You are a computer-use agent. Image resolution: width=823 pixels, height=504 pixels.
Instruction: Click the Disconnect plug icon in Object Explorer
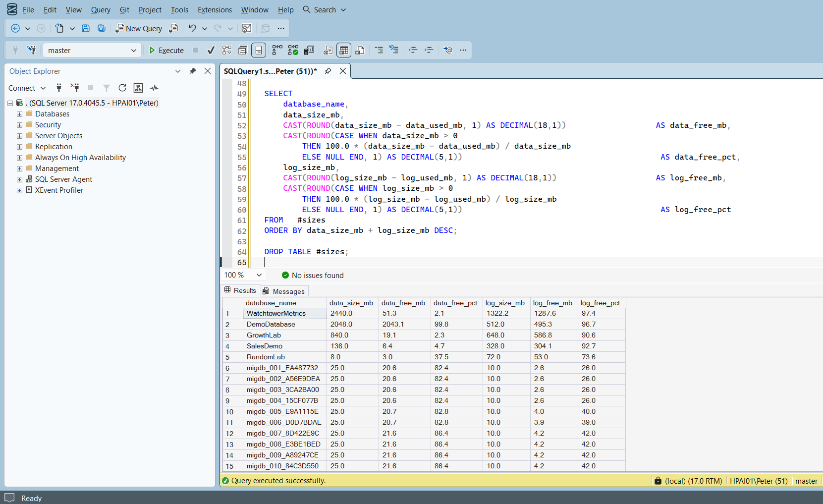pos(75,88)
